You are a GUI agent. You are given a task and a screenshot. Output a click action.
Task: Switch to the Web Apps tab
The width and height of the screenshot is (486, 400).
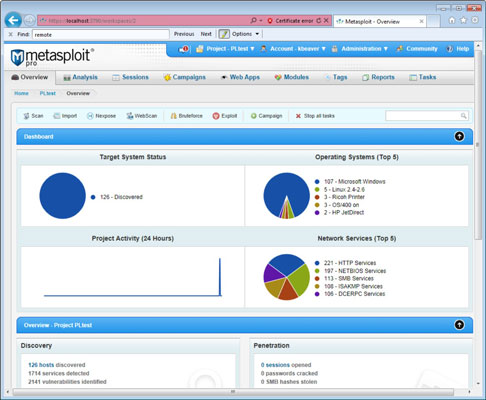(240, 77)
